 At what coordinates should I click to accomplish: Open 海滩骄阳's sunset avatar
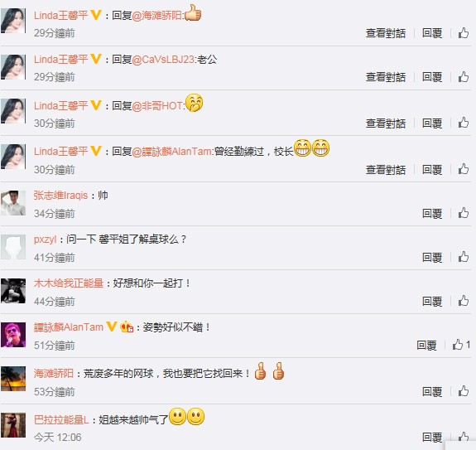click(x=13, y=379)
